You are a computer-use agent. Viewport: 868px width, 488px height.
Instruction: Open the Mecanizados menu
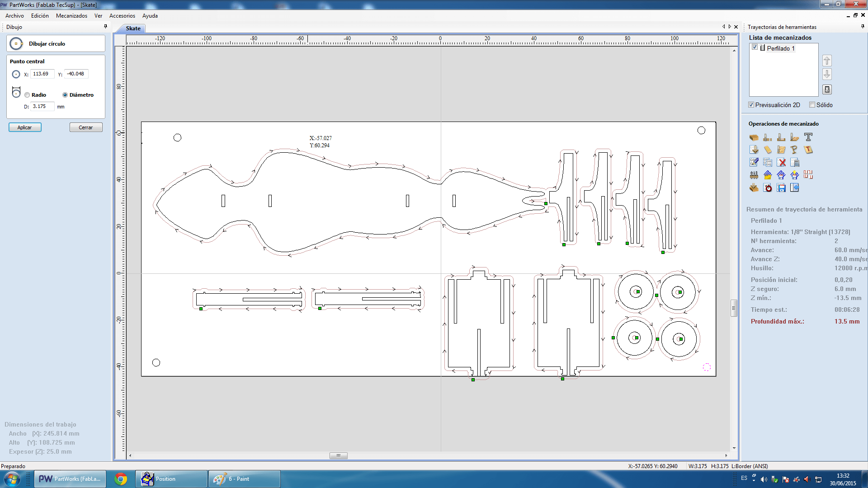coord(71,16)
